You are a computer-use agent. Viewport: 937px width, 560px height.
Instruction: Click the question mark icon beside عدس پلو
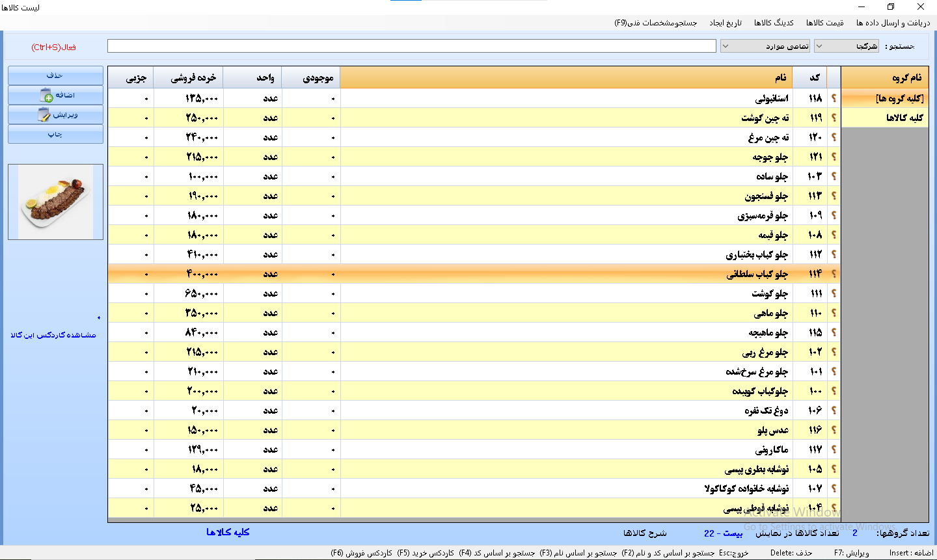coord(834,429)
